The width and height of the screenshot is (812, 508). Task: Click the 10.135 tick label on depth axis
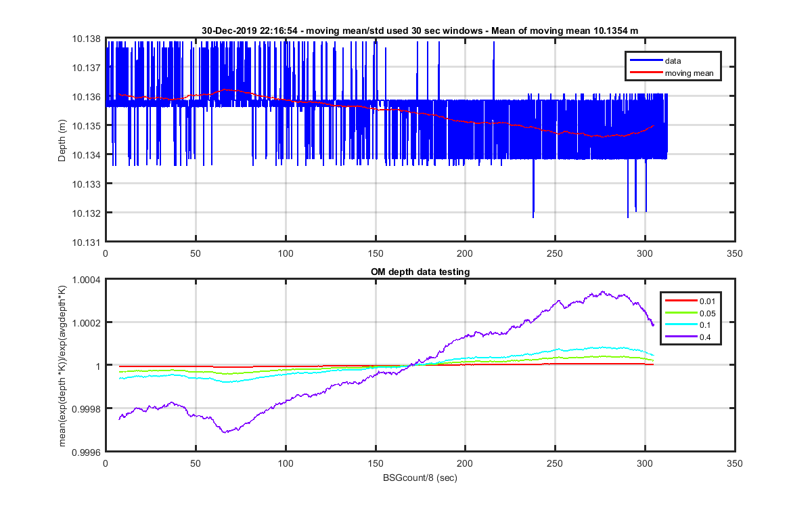pyautogui.click(x=87, y=126)
